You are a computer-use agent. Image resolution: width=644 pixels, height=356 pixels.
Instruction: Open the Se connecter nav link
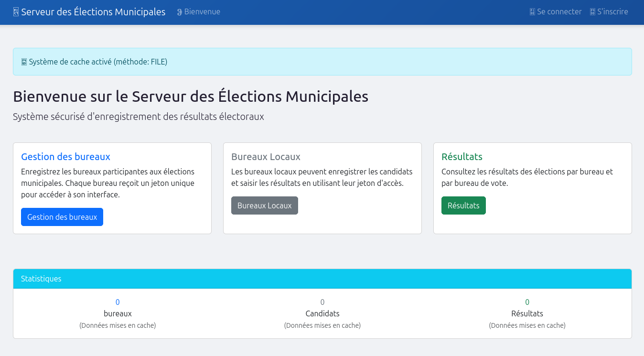point(559,12)
